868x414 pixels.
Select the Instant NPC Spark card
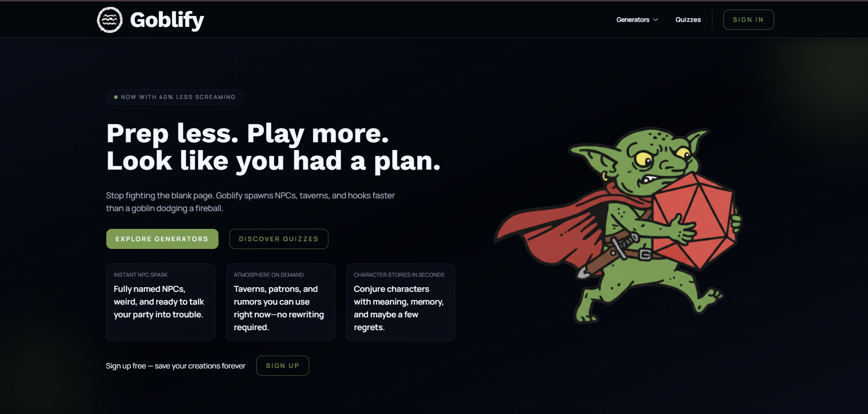point(161,302)
